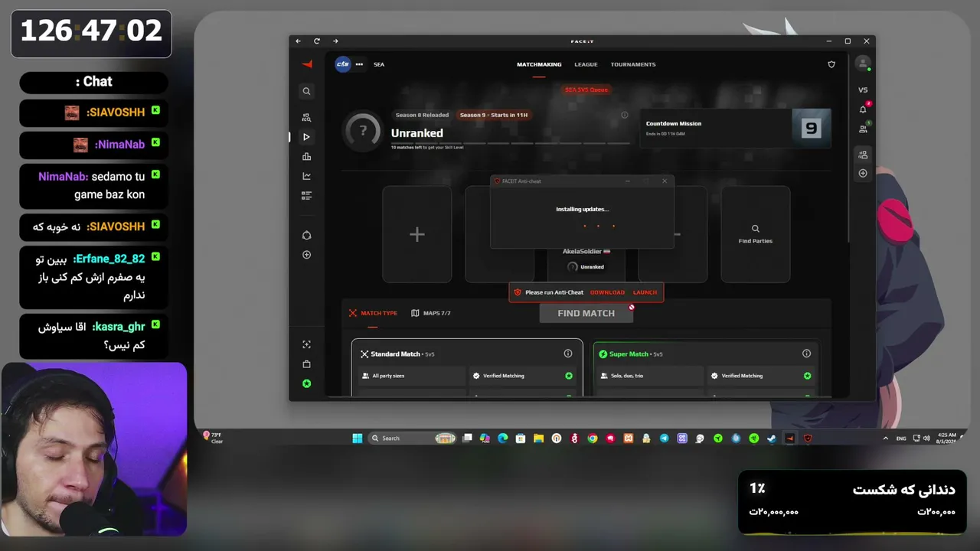Click the SEA region label
980x551 pixels.
click(379, 64)
